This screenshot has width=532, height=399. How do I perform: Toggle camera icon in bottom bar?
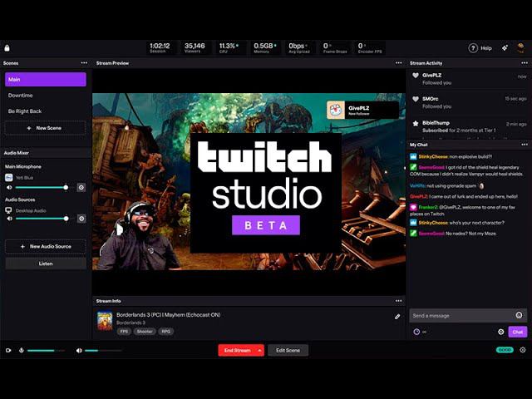pos(8,350)
